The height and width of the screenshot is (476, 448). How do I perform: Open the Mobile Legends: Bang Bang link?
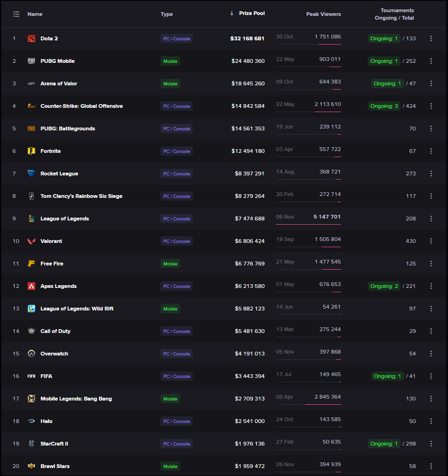(76, 399)
